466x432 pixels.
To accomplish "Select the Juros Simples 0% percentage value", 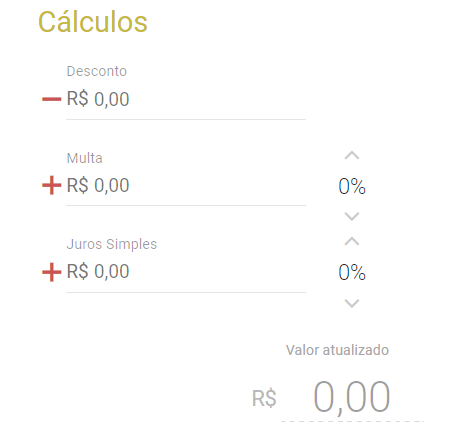I will pyautogui.click(x=352, y=272).
